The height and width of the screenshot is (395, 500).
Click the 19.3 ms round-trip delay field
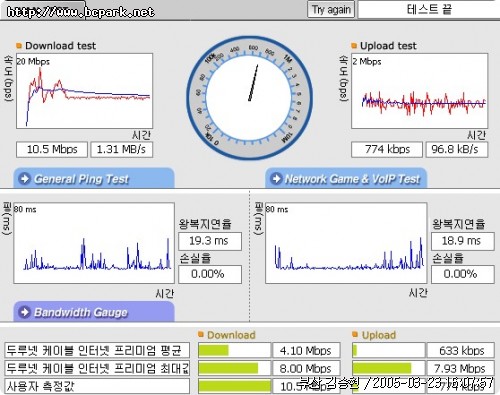click(210, 241)
